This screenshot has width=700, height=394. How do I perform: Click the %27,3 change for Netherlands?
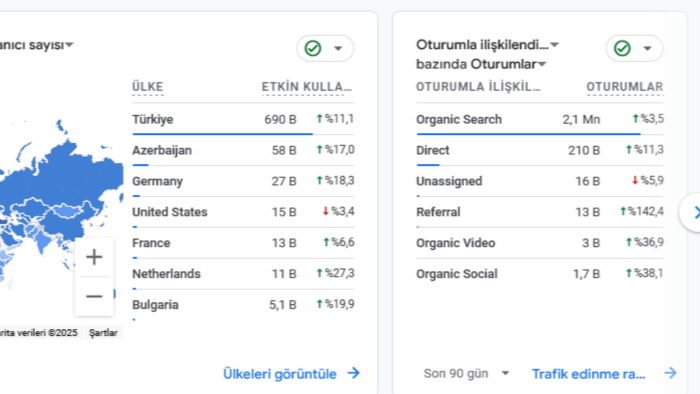coord(335,273)
